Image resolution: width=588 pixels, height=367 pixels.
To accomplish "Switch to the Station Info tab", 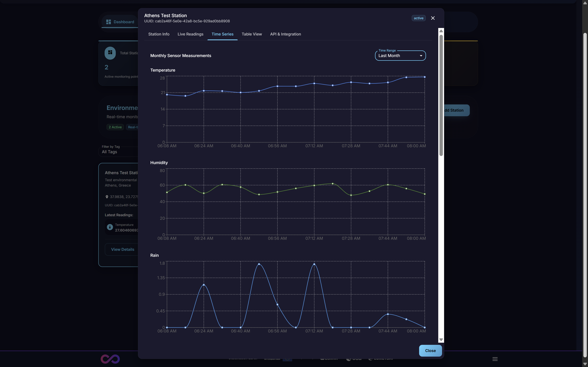I will point(159,34).
